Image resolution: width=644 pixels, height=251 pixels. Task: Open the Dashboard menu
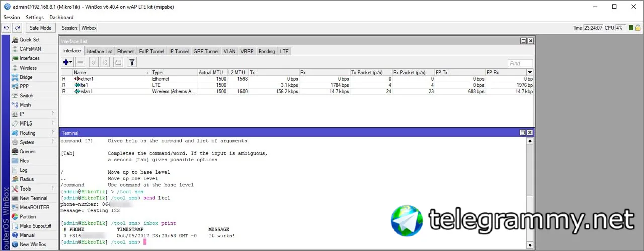coord(61,17)
